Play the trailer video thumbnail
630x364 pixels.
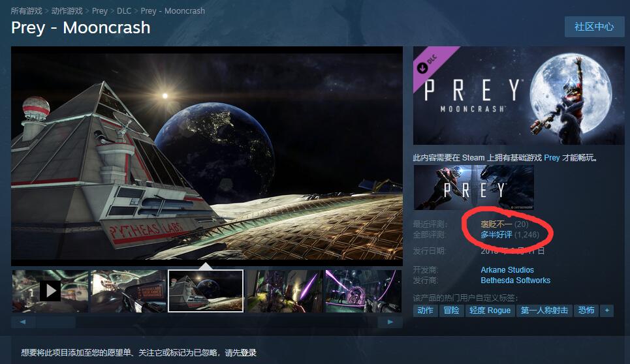(x=50, y=291)
